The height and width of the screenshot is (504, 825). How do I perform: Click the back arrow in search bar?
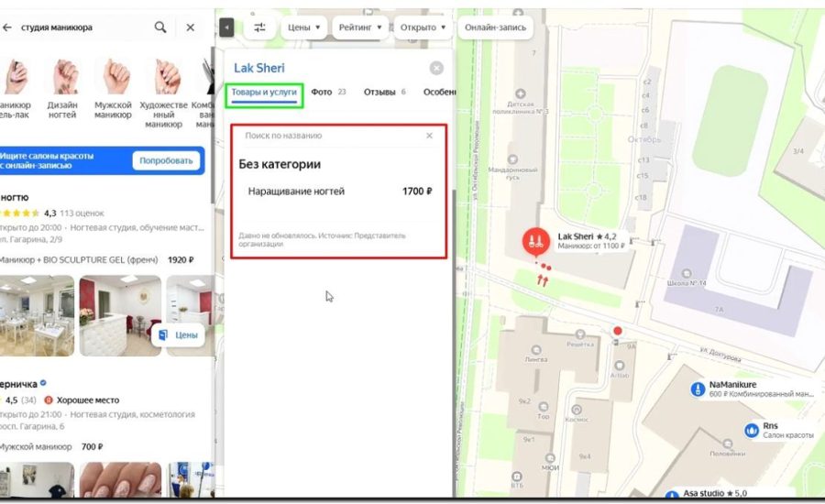pyautogui.click(x=7, y=27)
